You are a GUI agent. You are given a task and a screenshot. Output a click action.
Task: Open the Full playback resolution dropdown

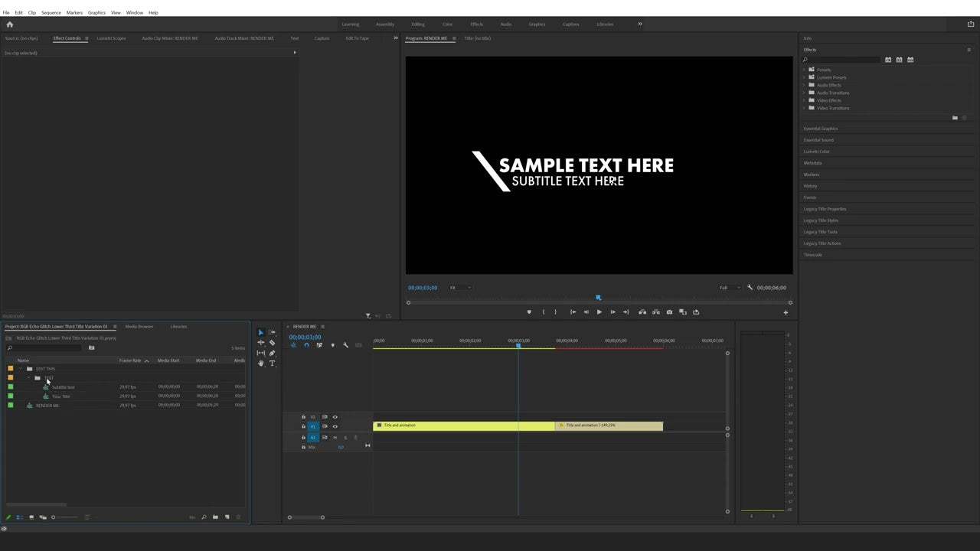(x=730, y=288)
